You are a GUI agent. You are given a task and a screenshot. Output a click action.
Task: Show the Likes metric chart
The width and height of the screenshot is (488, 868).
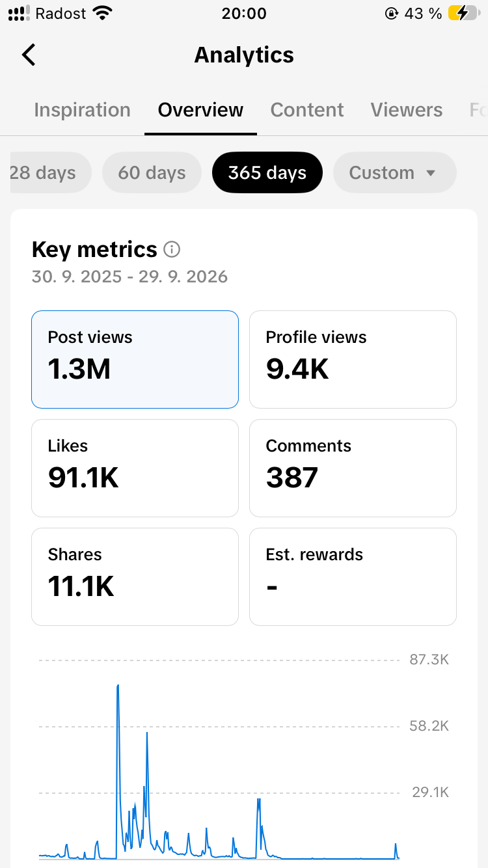135,468
